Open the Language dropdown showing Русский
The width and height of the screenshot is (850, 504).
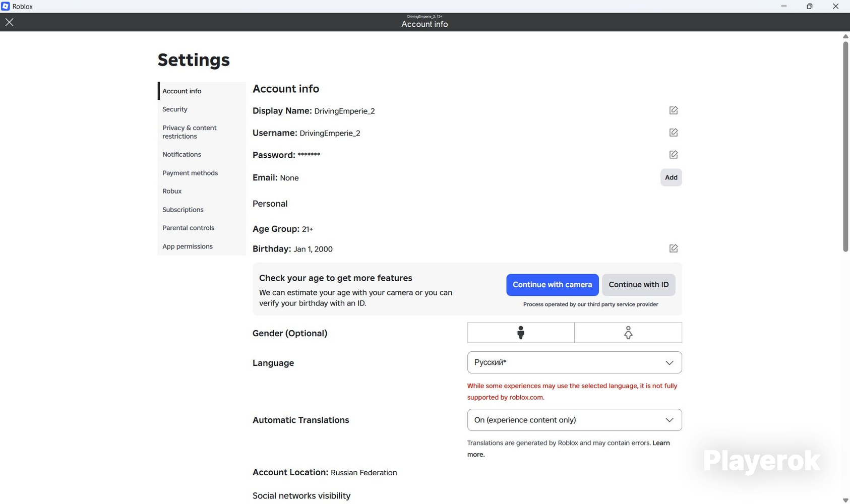(574, 362)
